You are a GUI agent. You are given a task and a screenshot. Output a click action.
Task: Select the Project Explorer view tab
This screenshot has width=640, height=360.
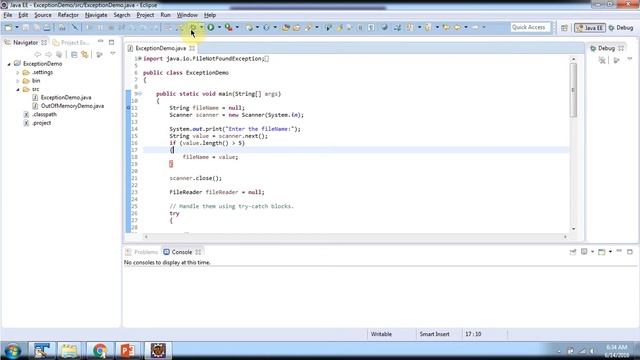71,42
